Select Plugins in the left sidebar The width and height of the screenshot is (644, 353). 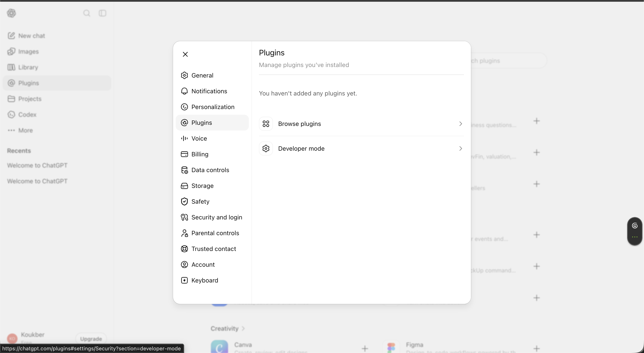pos(57,83)
